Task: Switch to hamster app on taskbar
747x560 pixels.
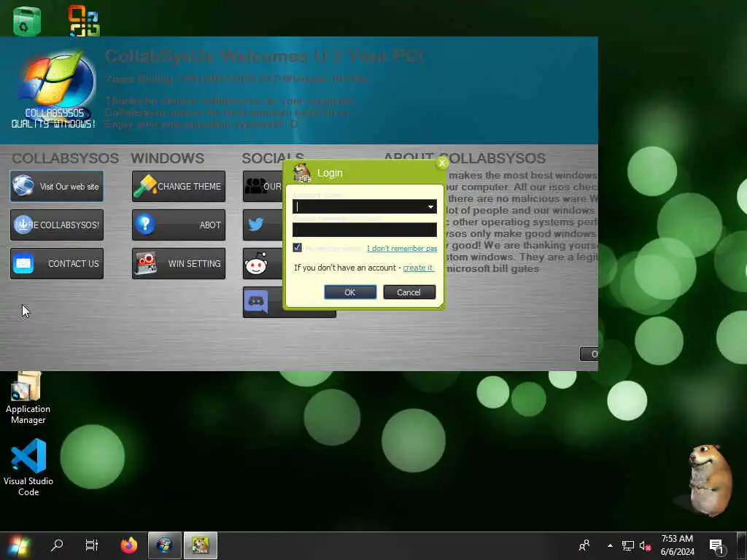Action: point(201,545)
